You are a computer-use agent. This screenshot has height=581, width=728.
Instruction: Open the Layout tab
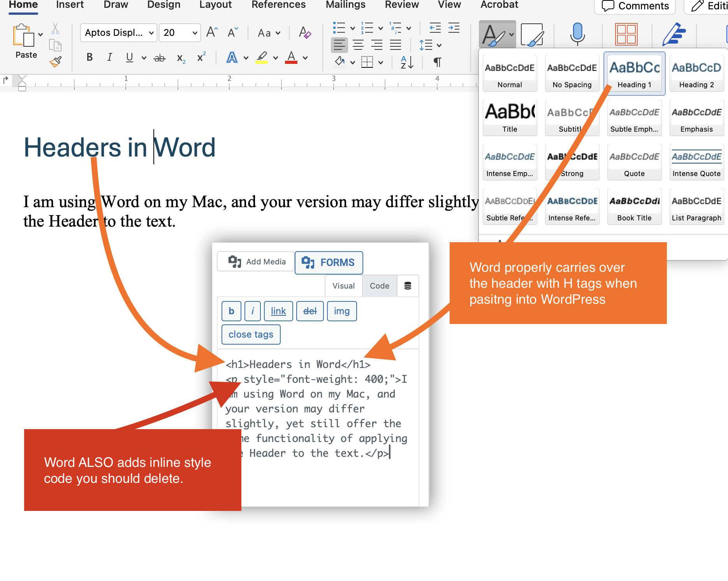pos(215,5)
